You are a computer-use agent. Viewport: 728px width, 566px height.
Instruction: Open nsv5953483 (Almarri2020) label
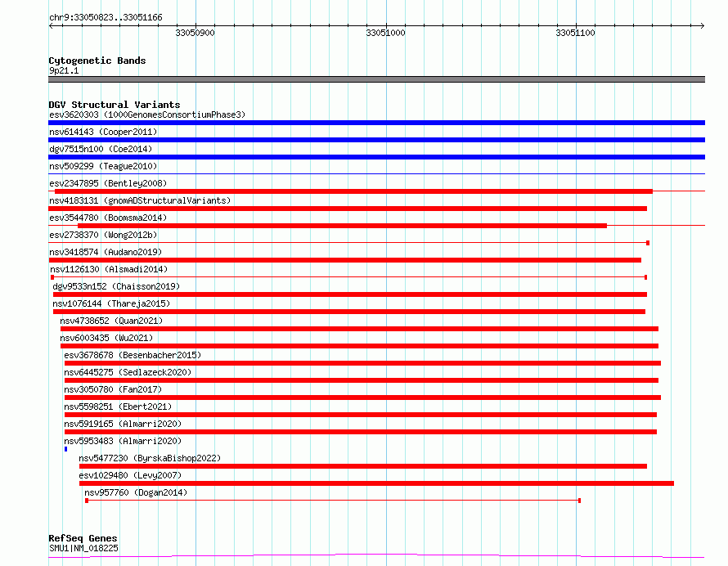click(123, 441)
